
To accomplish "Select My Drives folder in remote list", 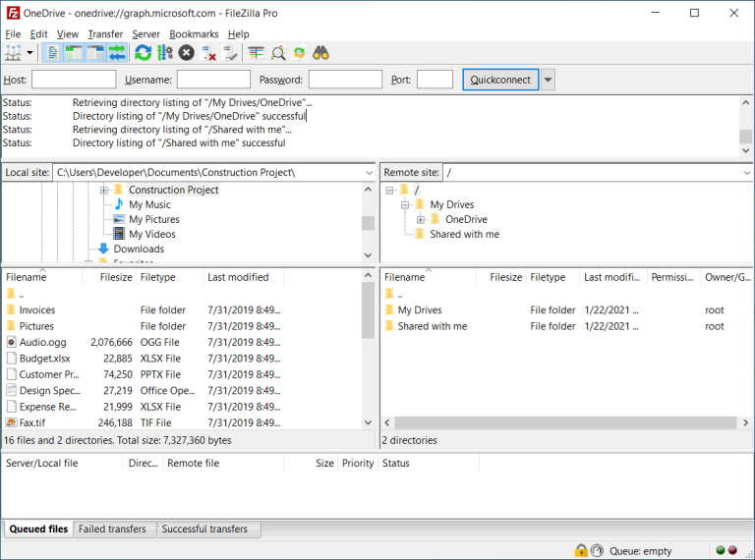I will [x=566, y=309].
